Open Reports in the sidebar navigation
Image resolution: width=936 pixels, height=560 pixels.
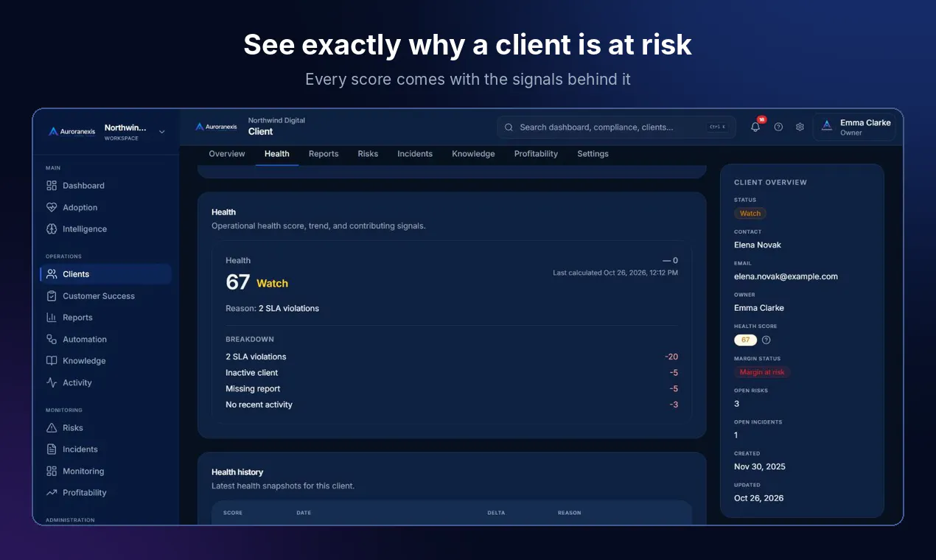(105, 318)
